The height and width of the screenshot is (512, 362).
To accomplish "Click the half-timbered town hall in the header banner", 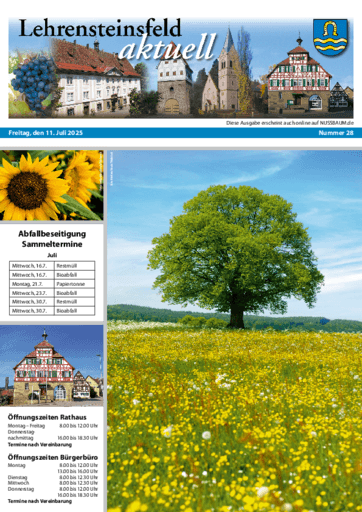I will (299, 77).
